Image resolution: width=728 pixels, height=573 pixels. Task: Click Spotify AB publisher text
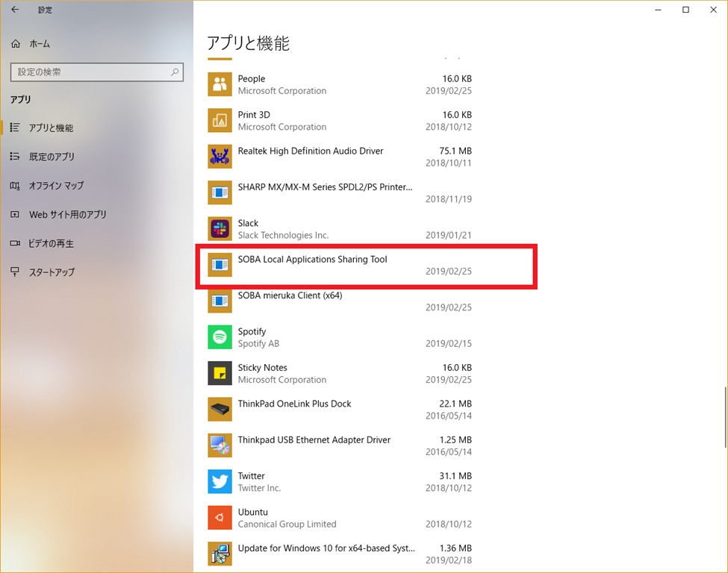258,344
